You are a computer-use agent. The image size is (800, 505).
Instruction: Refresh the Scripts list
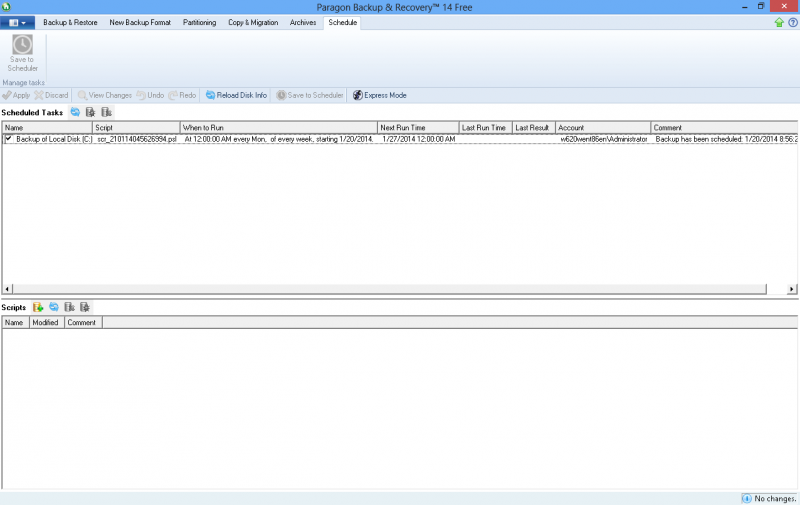(54, 307)
